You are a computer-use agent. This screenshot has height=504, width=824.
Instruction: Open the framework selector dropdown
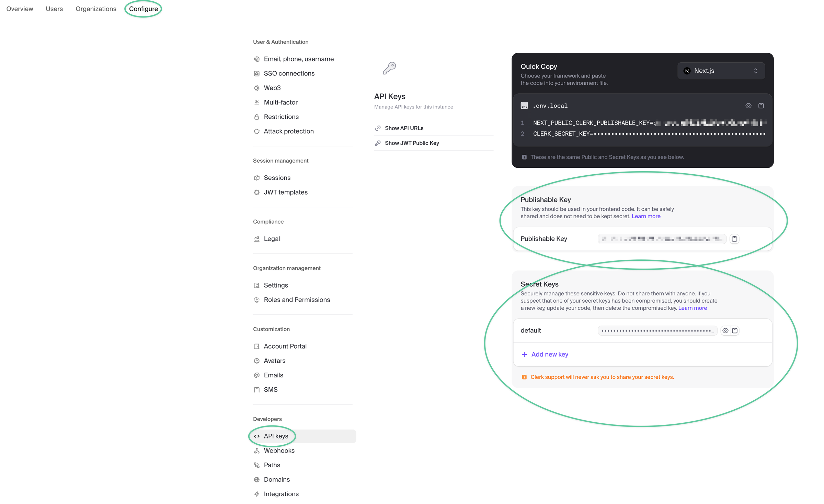(x=720, y=71)
